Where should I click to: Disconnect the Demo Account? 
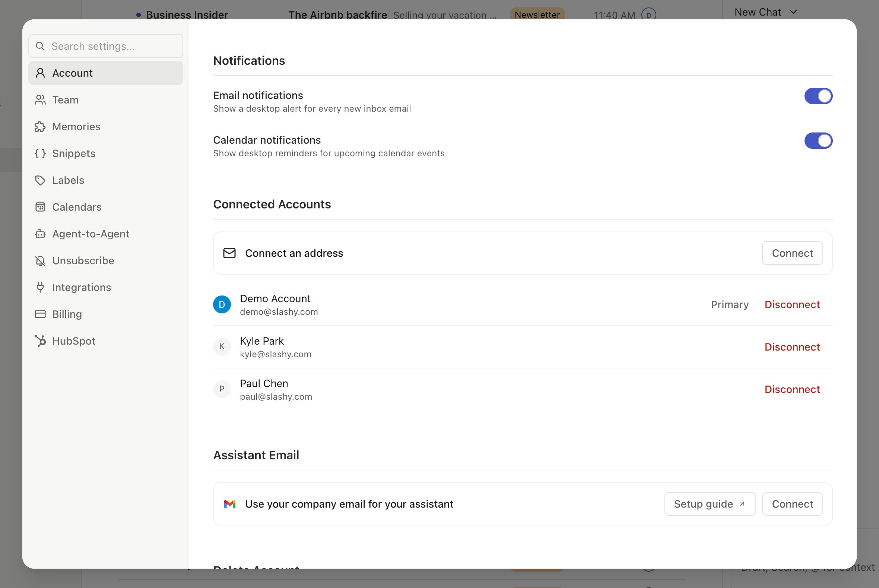tap(792, 304)
